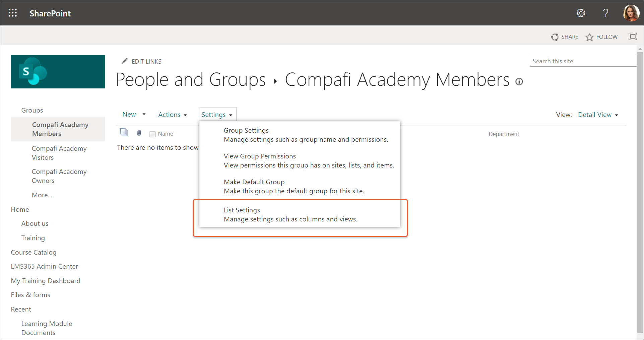Click the select-all items icon
This screenshot has width=644, height=340.
(124, 132)
